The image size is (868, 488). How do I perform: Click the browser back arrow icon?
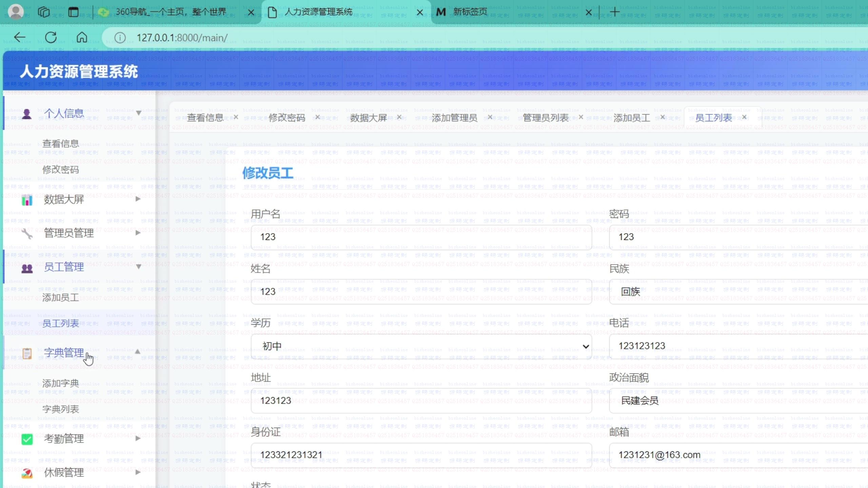click(20, 37)
